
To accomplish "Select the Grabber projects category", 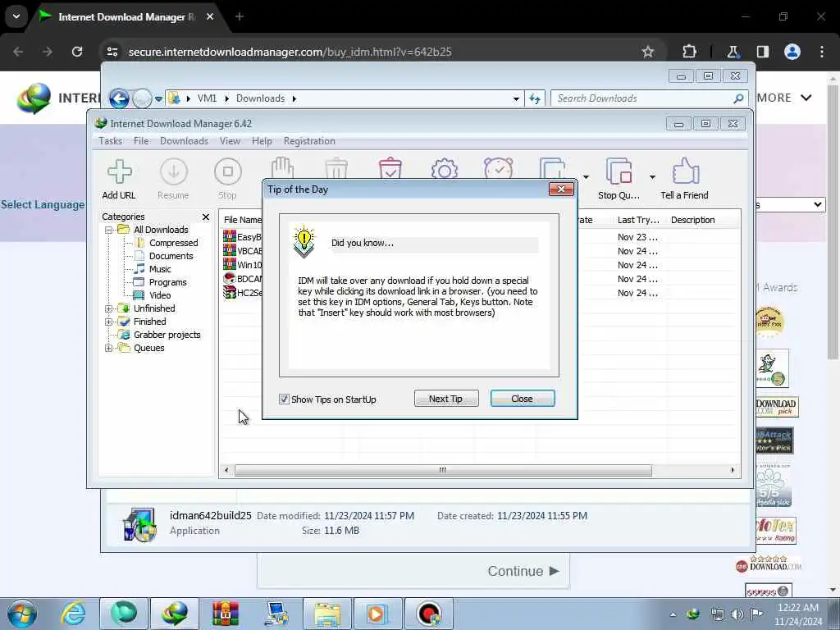I will point(167,335).
